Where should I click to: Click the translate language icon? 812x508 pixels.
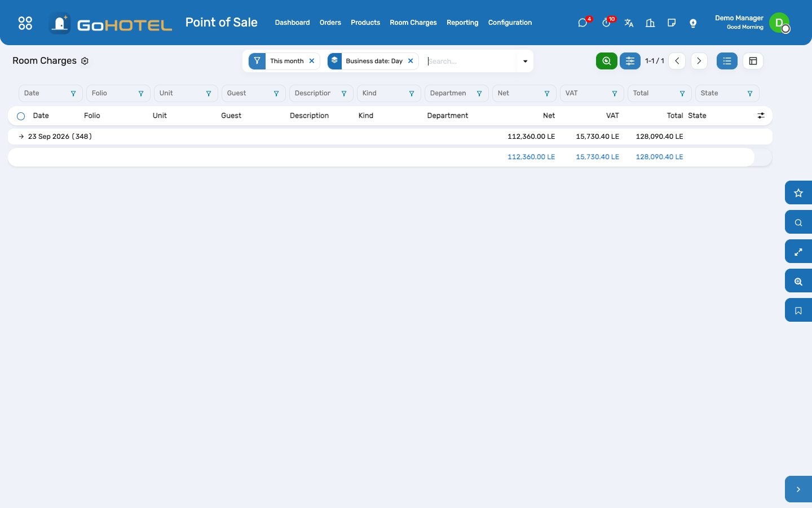click(x=629, y=23)
